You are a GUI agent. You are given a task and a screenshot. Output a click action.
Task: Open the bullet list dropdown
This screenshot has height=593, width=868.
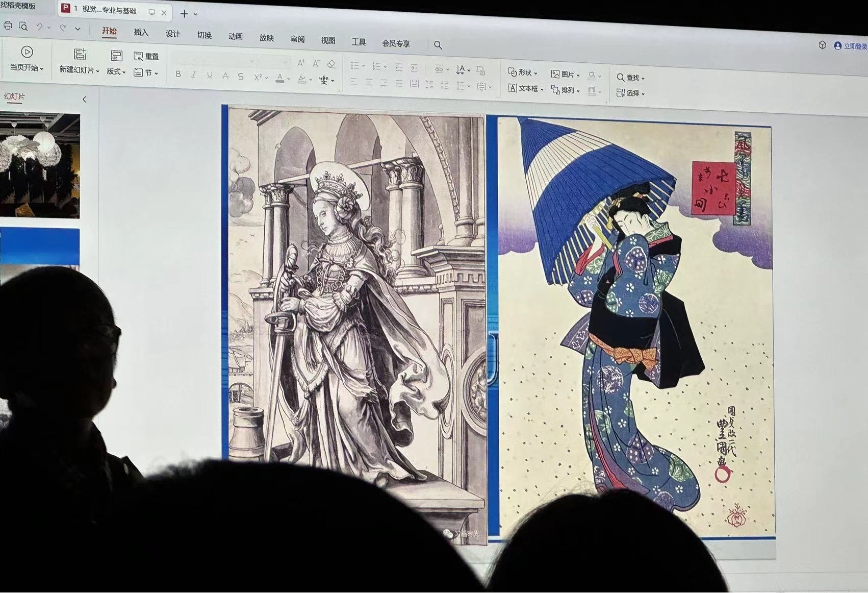[x=363, y=66]
